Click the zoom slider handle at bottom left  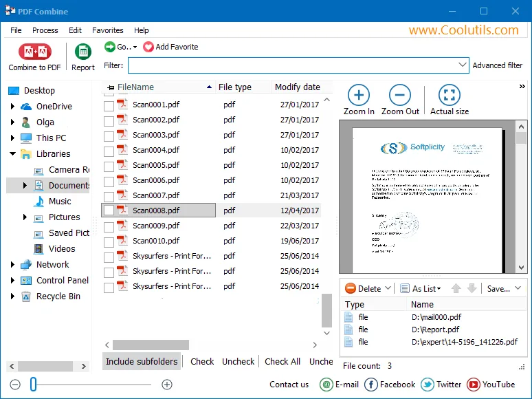(x=33, y=385)
